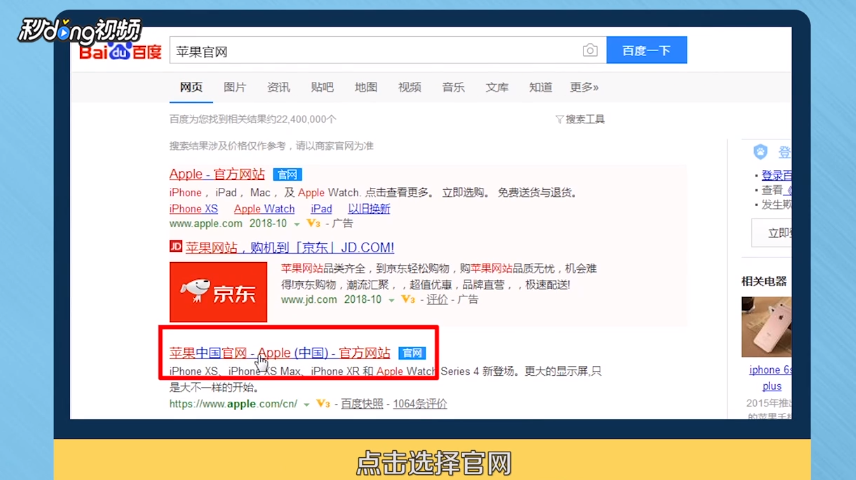Switch to the 图片 tab
Image resolution: width=856 pixels, height=480 pixels.
click(235, 87)
